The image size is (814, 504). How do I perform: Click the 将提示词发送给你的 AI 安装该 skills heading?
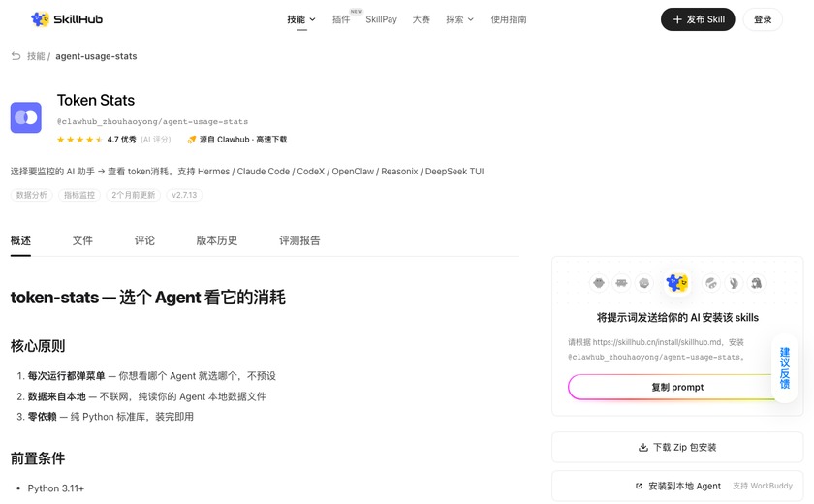pyautogui.click(x=677, y=318)
